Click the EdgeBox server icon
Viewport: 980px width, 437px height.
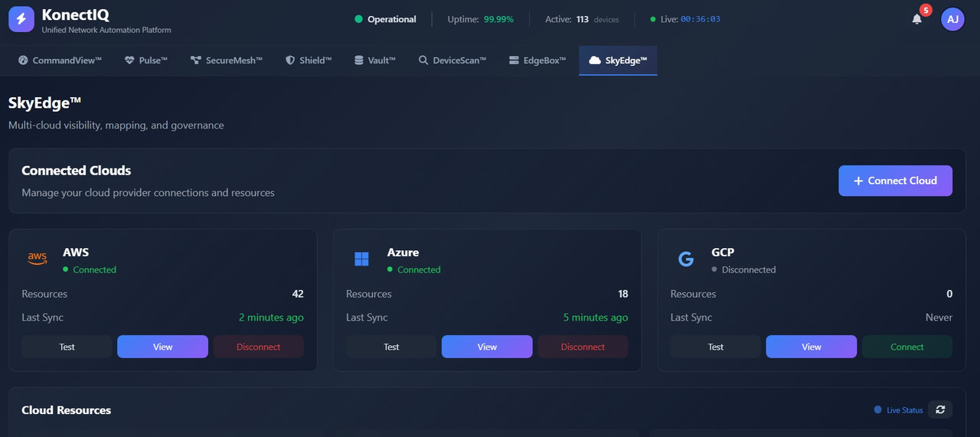[514, 60]
